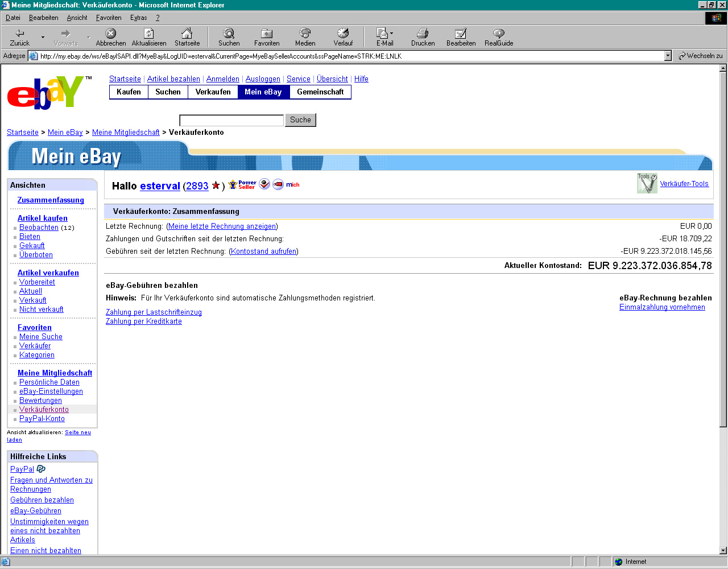This screenshot has width=728, height=569.
Task: Open the Datei menu
Action: point(13,18)
